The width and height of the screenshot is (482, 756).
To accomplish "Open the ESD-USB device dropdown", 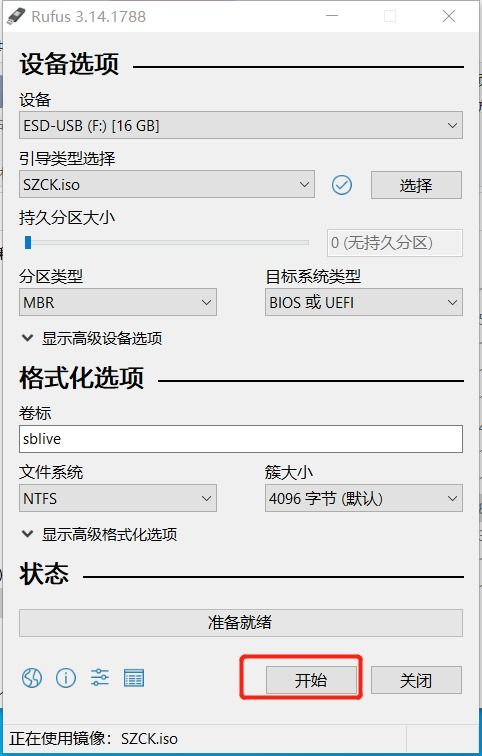I will [241, 126].
